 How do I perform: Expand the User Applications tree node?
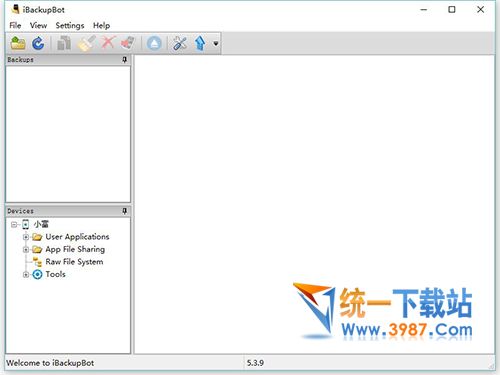[x=26, y=237]
